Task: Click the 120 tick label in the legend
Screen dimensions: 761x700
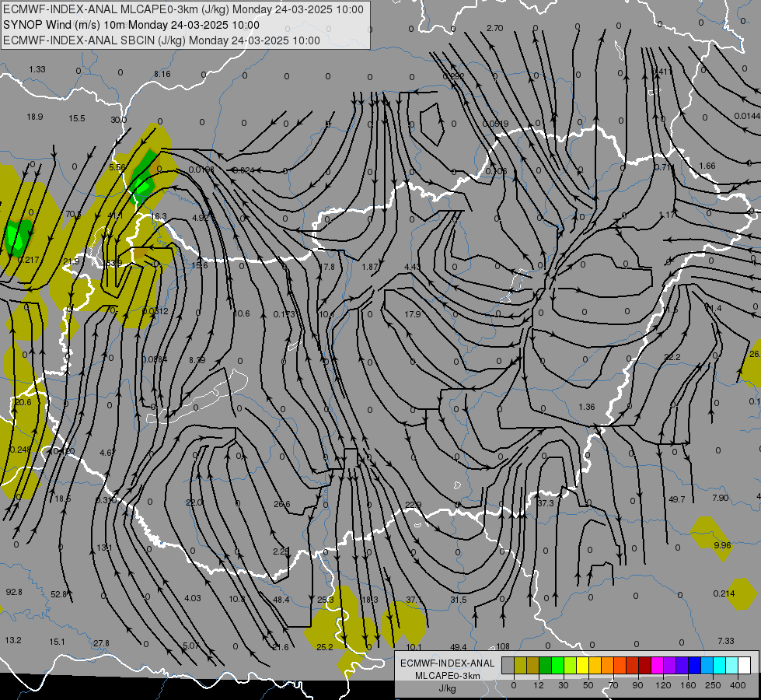Action: click(x=664, y=685)
